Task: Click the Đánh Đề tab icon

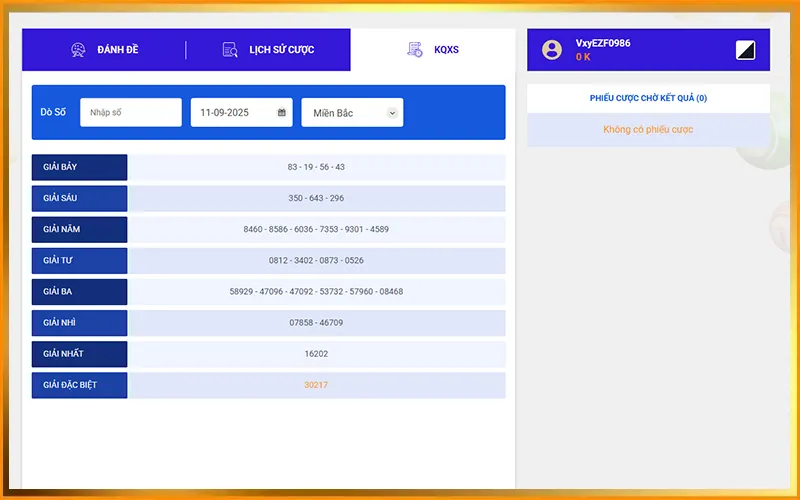Action: [78, 50]
